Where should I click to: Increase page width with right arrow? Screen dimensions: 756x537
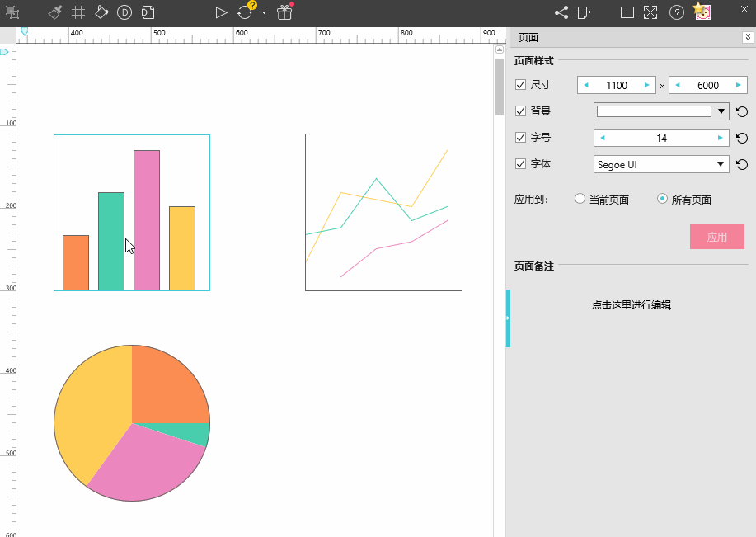point(647,85)
